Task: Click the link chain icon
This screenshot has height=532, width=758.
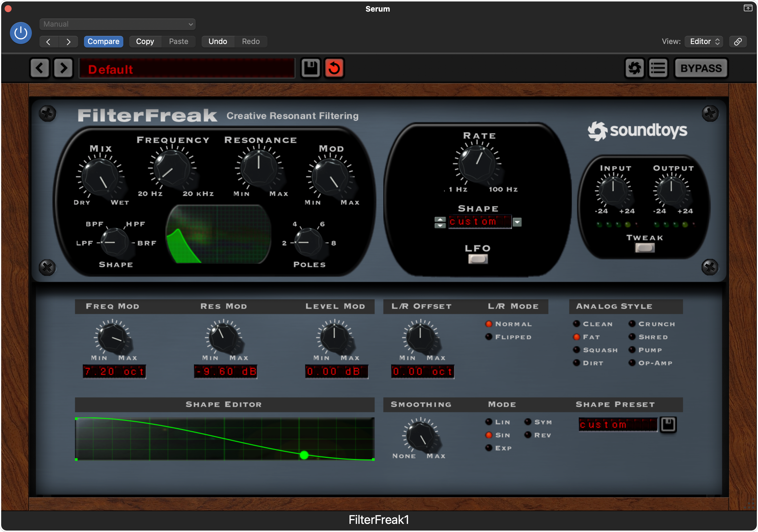Action: pyautogui.click(x=738, y=42)
